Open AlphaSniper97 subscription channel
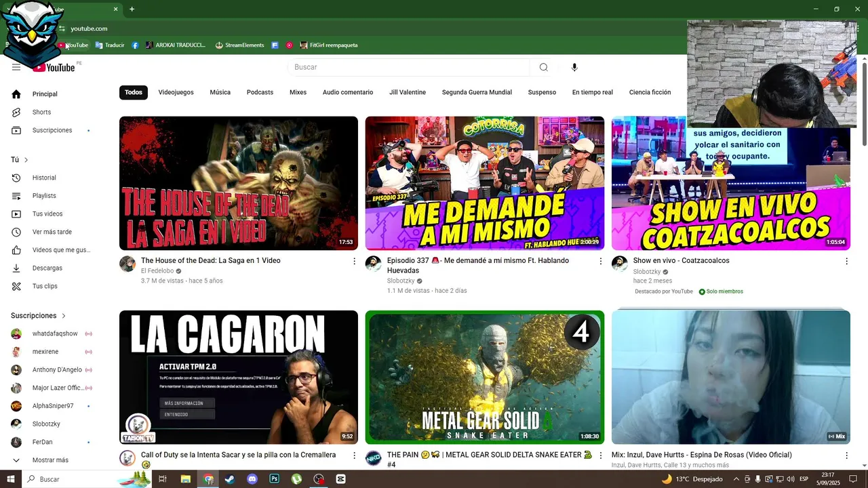 point(54,406)
